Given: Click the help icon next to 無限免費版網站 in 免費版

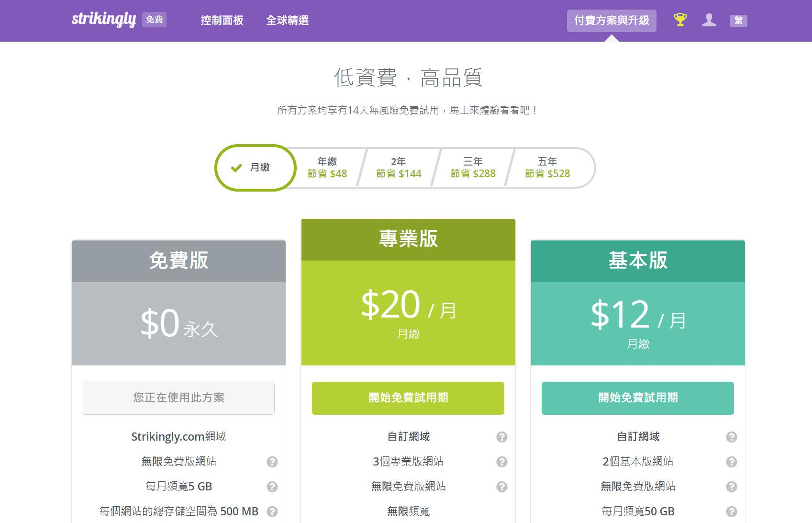Looking at the screenshot, I should pos(272,462).
